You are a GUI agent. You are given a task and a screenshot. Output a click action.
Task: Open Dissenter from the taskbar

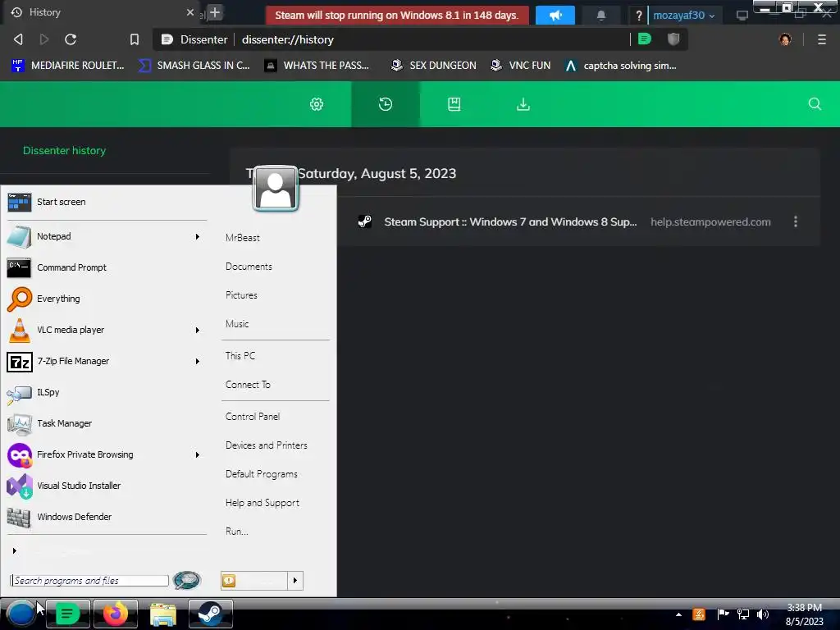pos(67,614)
